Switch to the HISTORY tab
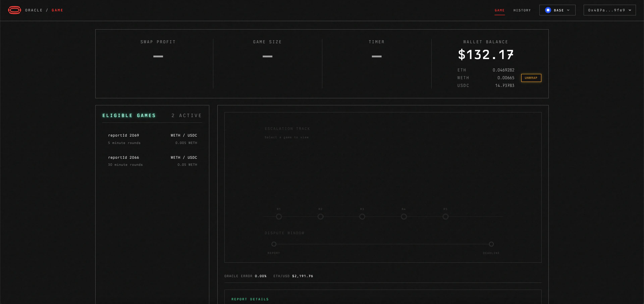644x304 pixels. tap(522, 10)
